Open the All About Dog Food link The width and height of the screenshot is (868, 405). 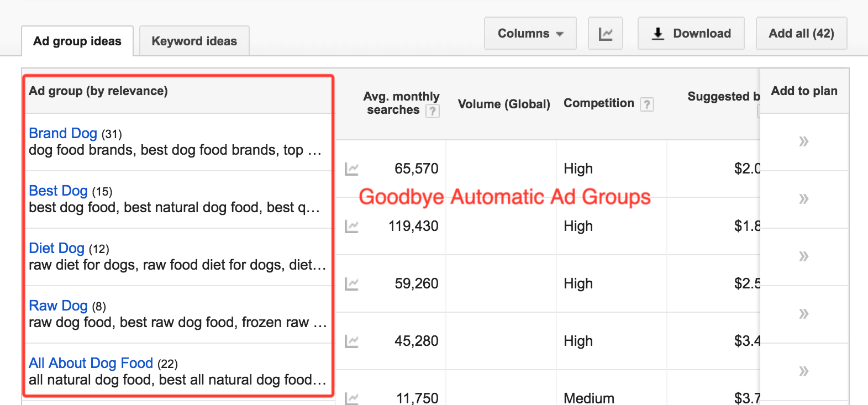(x=91, y=364)
